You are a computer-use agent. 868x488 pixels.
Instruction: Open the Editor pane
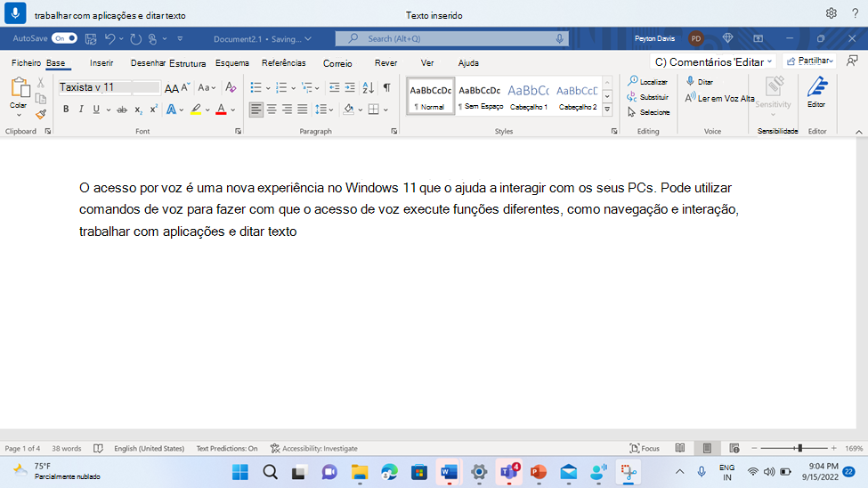coord(816,93)
